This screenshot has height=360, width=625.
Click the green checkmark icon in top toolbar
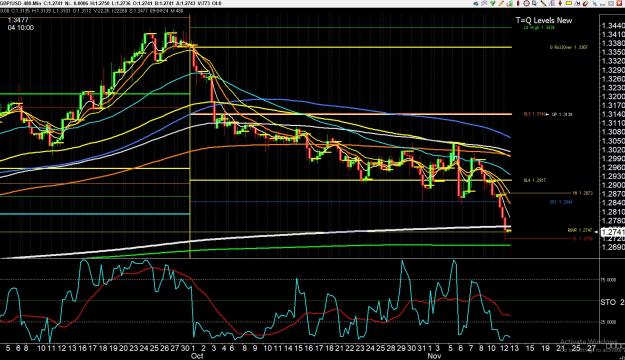pos(493,3)
